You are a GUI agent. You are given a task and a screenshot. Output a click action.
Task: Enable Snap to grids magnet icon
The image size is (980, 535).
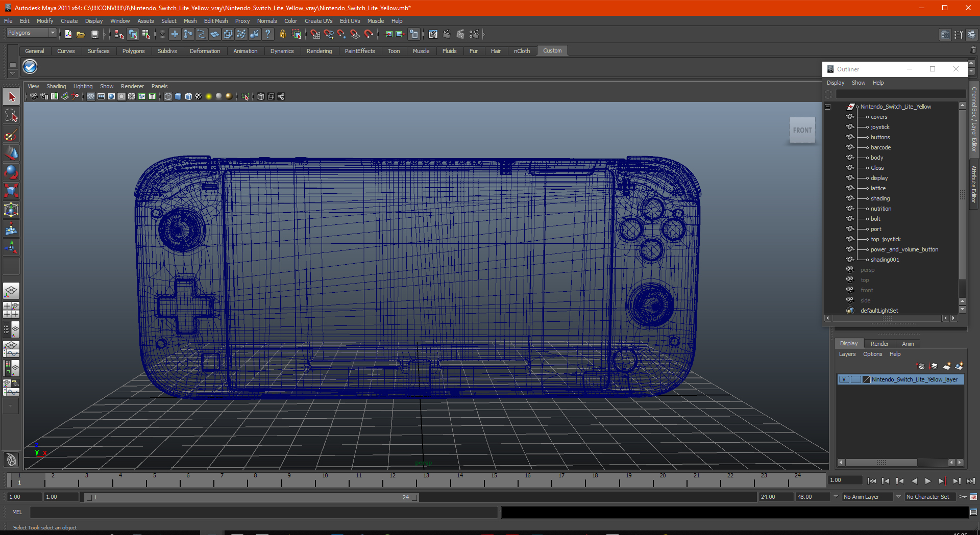tap(315, 34)
